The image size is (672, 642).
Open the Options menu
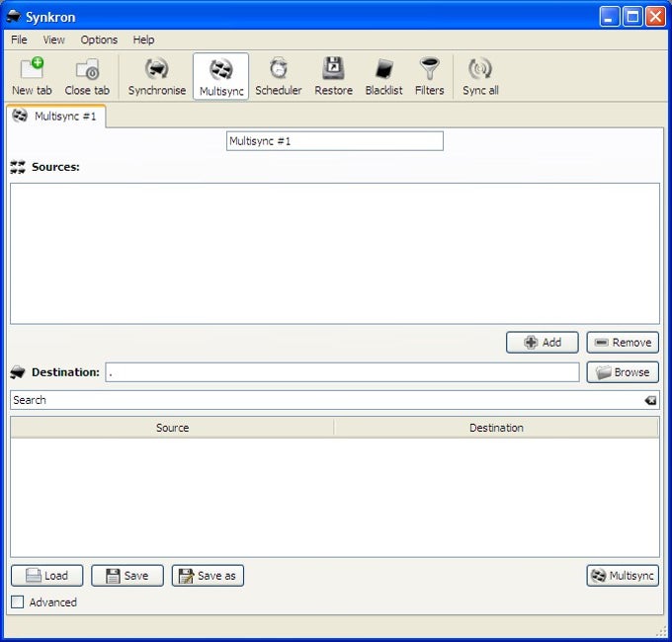coord(99,40)
